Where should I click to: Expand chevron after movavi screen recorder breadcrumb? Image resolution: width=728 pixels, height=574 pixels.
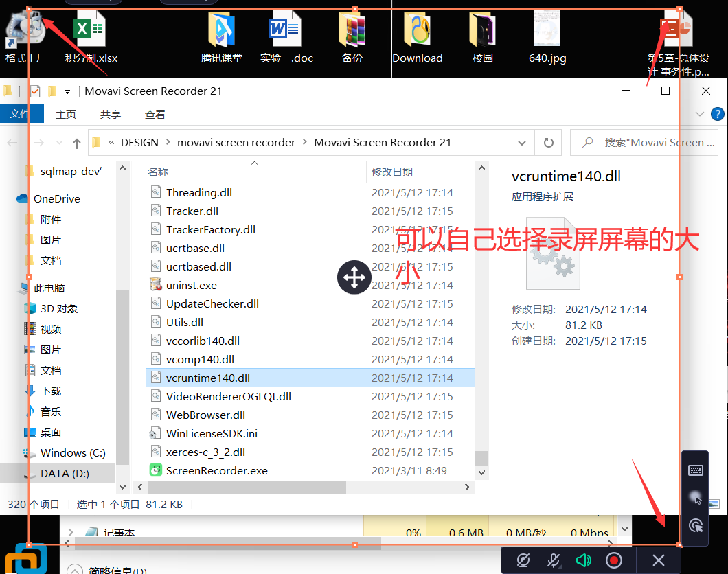coord(304,142)
